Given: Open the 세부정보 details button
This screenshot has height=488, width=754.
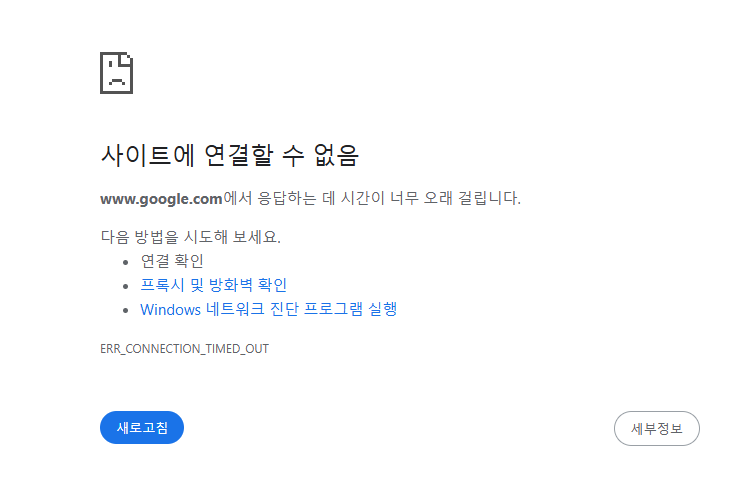Looking at the screenshot, I should 656,428.
